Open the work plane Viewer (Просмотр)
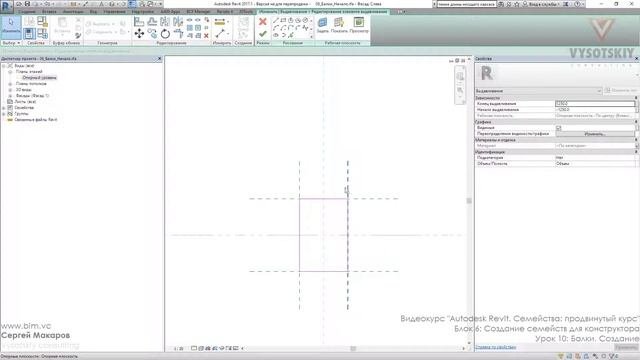Viewport: 640px width, 360px height. click(359, 24)
